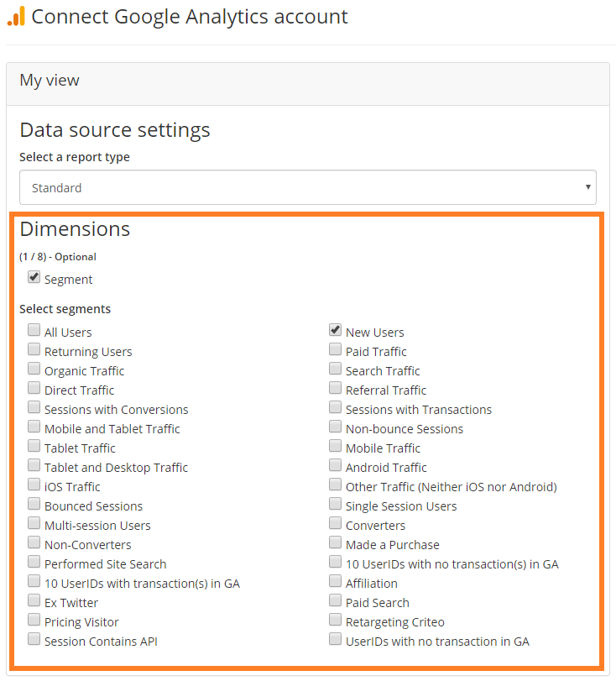Enable Sessions with Conversions segment

click(x=34, y=407)
